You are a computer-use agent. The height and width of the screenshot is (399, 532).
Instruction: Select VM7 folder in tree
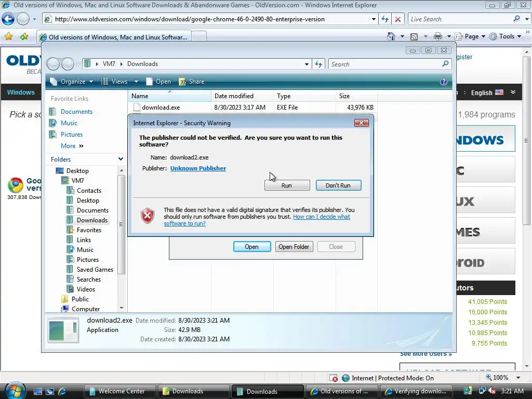77,180
